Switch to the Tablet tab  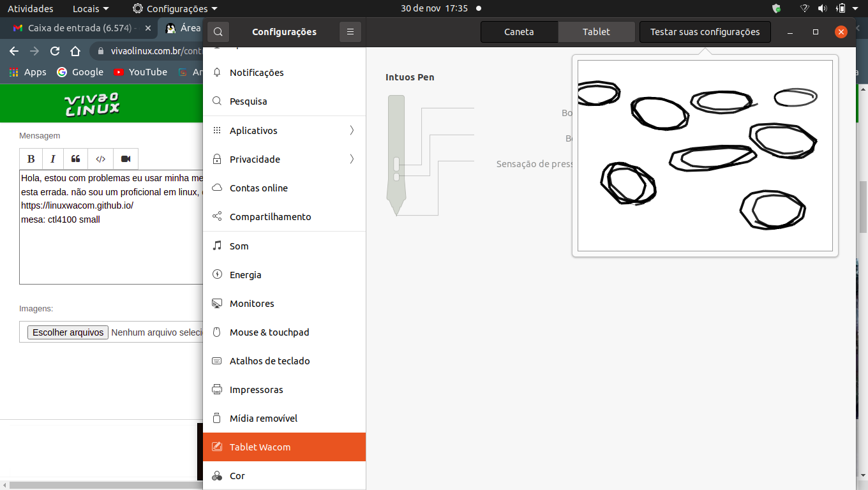click(596, 32)
